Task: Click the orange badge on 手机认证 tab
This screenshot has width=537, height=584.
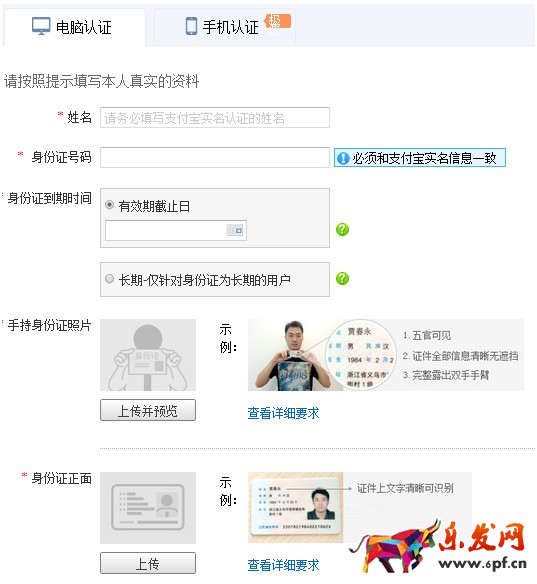Action: pyautogui.click(x=279, y=22)
